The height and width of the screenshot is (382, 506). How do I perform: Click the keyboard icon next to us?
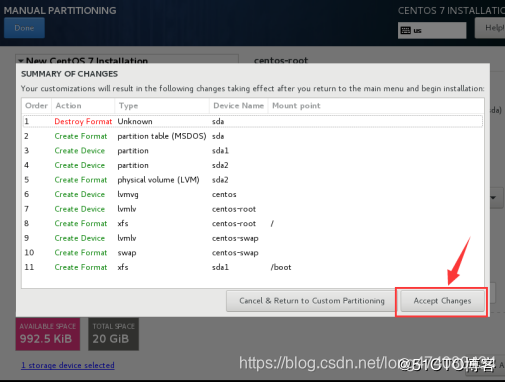tap(406, 31)
